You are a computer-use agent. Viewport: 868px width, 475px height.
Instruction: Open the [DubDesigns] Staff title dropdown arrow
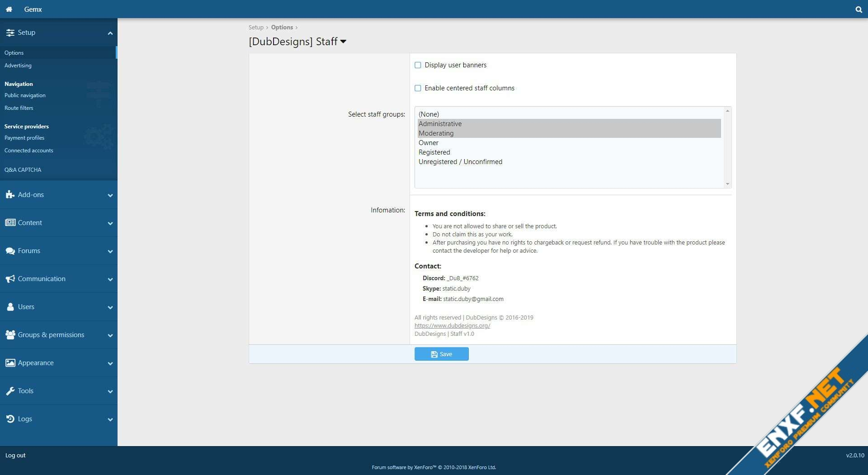(343, 42)
